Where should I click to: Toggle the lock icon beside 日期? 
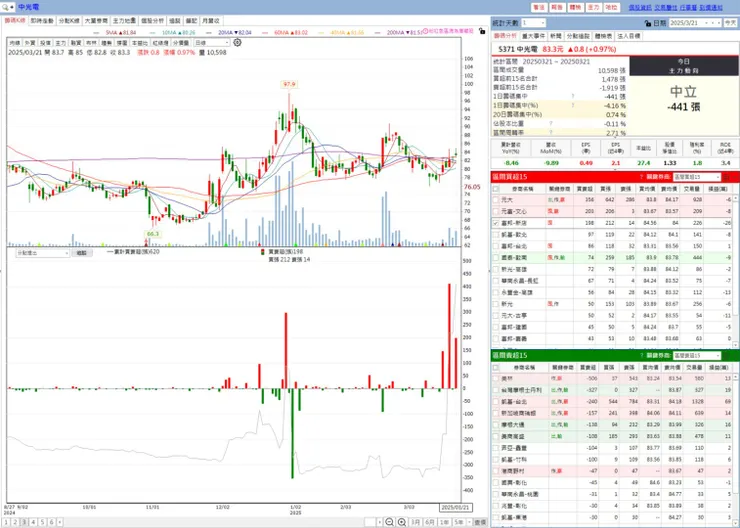(x=648, y=23)
